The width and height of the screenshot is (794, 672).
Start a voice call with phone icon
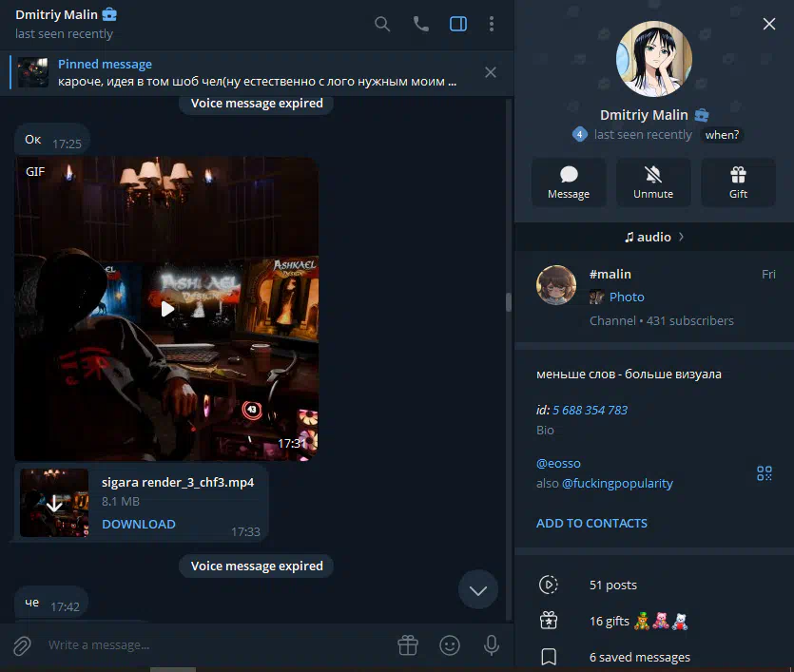[420, 24]
